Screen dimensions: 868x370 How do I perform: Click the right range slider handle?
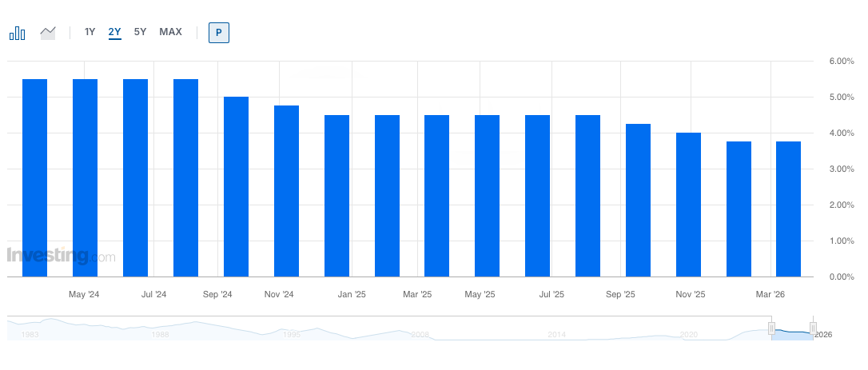(x=813, y=328)
